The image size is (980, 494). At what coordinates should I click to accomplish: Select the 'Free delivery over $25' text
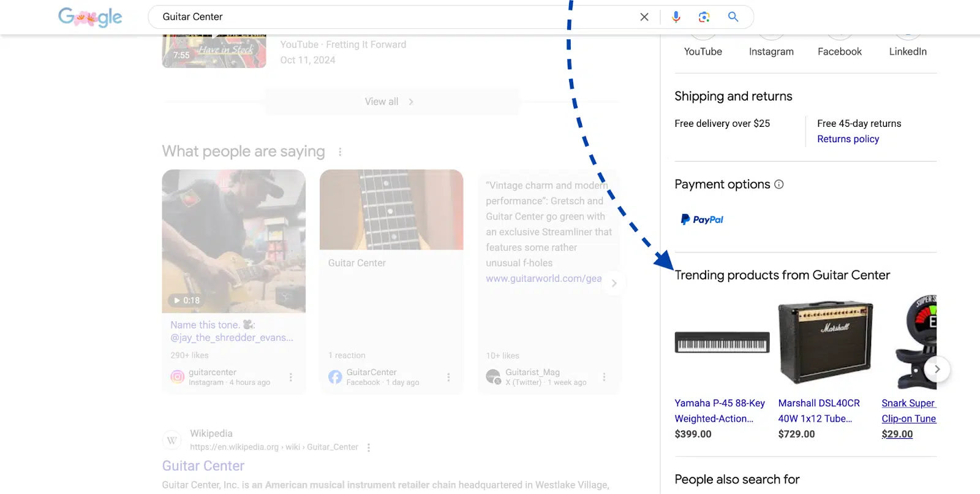[722, 123]
